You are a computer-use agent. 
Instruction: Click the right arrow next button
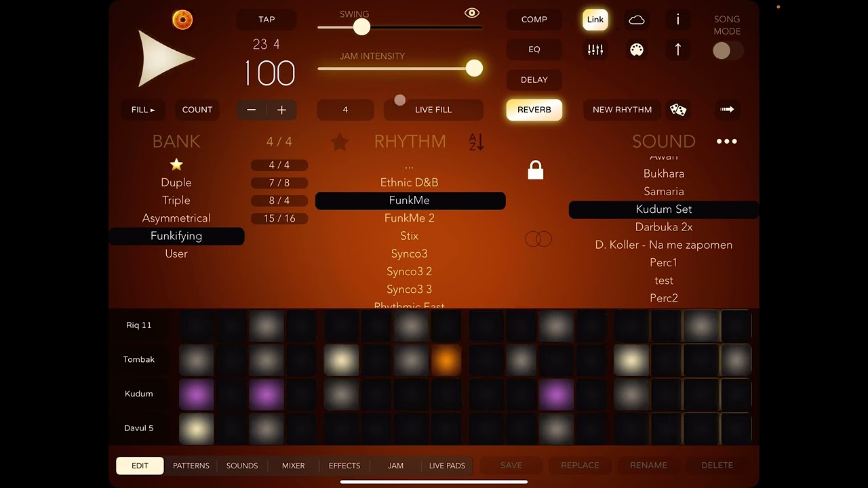click(727, 109)
